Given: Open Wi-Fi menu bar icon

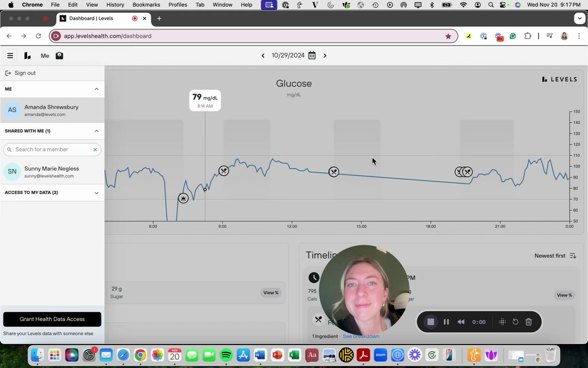Looking at the screenshot, I should click(464, 5).
